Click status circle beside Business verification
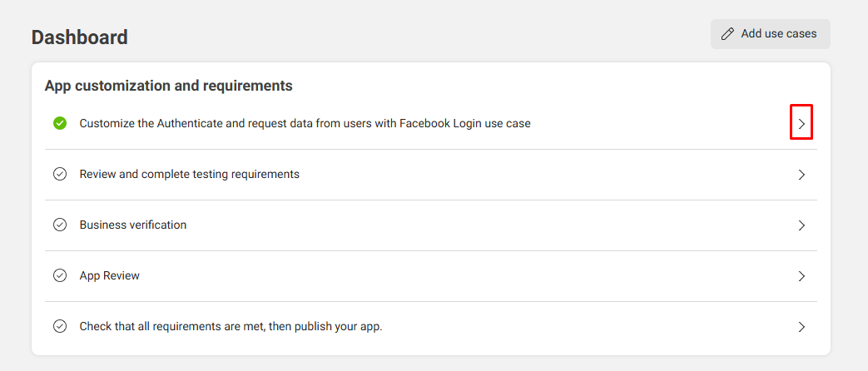The height and width of the screenshot is (371, 868). pos(60,225)
